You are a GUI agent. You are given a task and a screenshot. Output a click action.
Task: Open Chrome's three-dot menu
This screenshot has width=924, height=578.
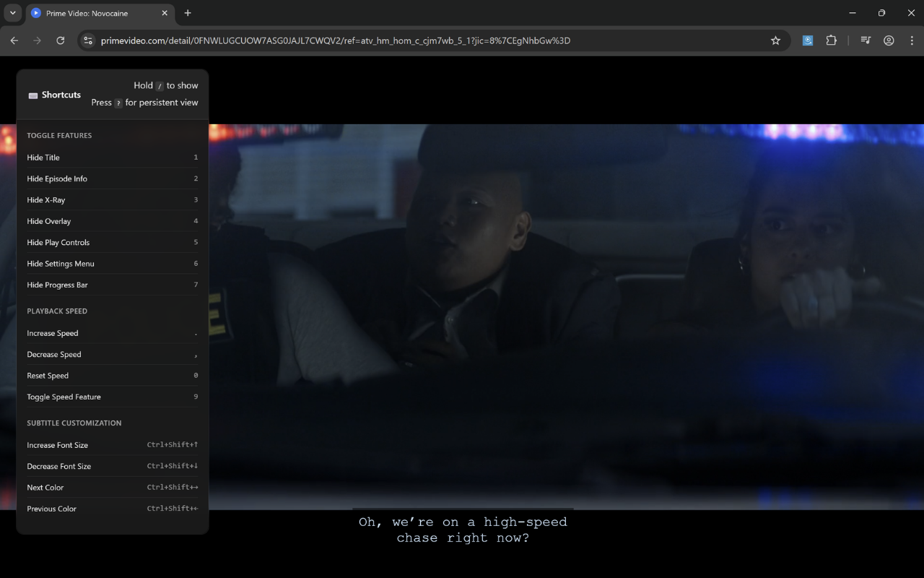coord(912,40)
